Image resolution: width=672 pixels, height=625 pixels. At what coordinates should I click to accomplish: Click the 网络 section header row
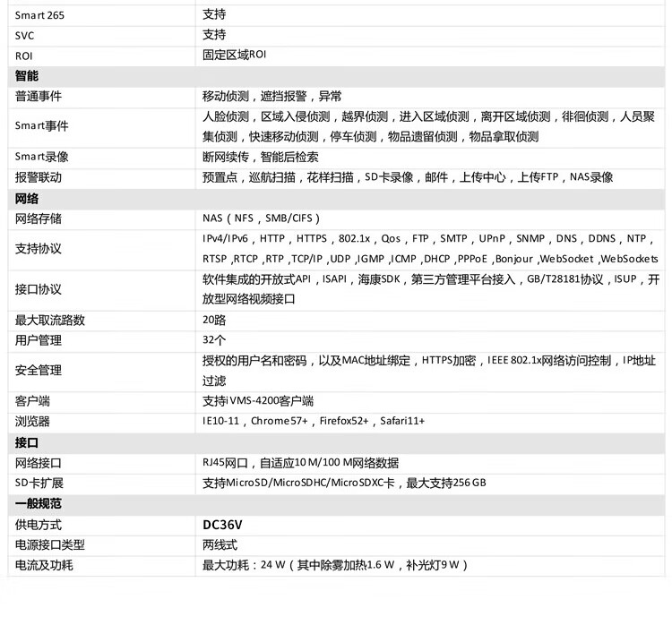point(27,199)
